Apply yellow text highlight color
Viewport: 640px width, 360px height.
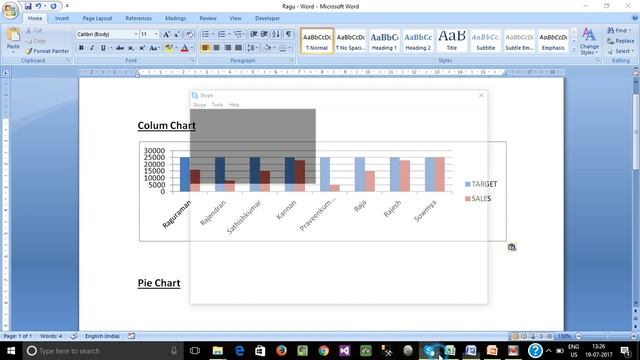[169, 48]
